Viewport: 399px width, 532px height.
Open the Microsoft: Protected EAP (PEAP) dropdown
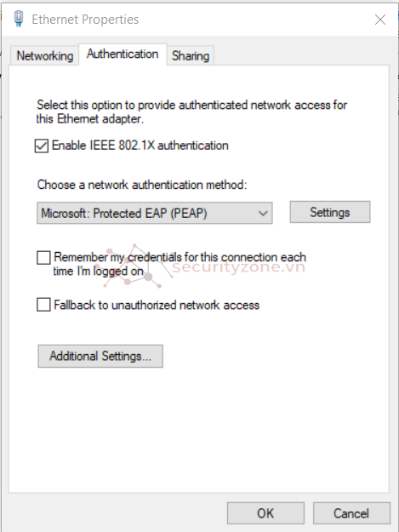coord(155,213)
